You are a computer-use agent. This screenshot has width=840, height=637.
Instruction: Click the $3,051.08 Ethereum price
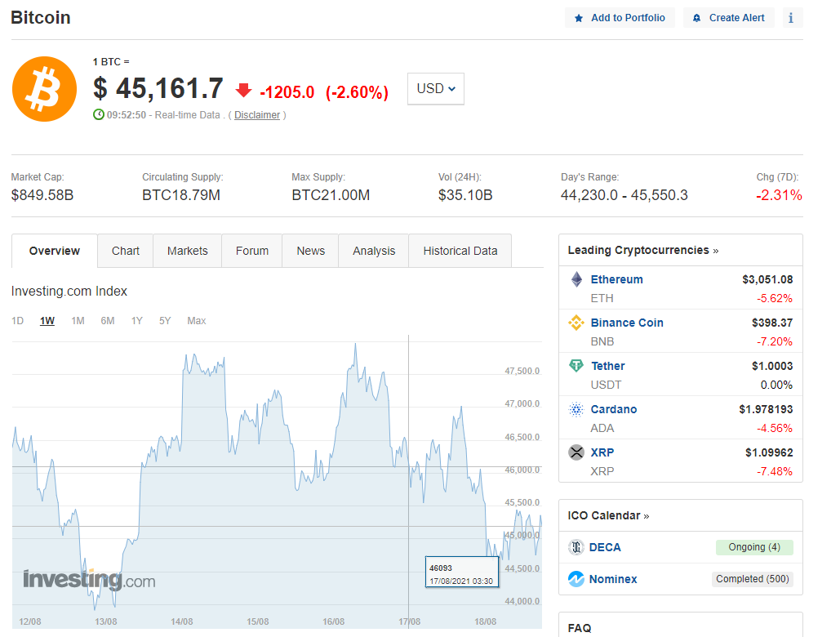[767, 279]
